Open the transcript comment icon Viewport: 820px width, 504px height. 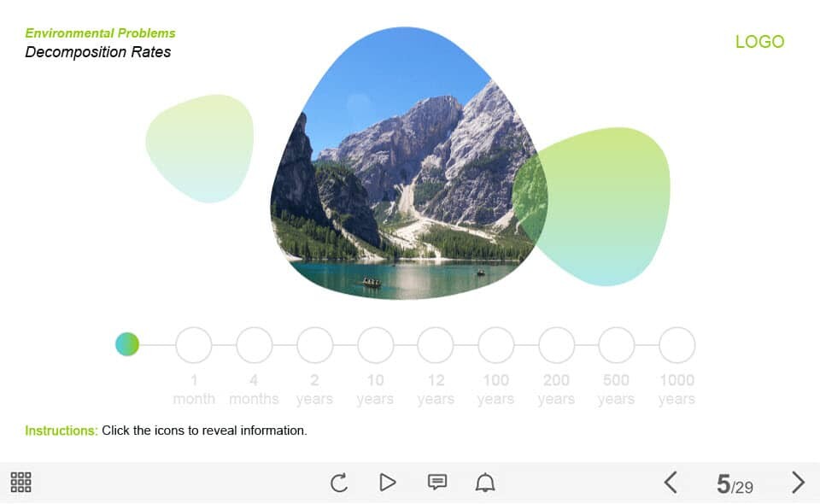tap(437, 482)
